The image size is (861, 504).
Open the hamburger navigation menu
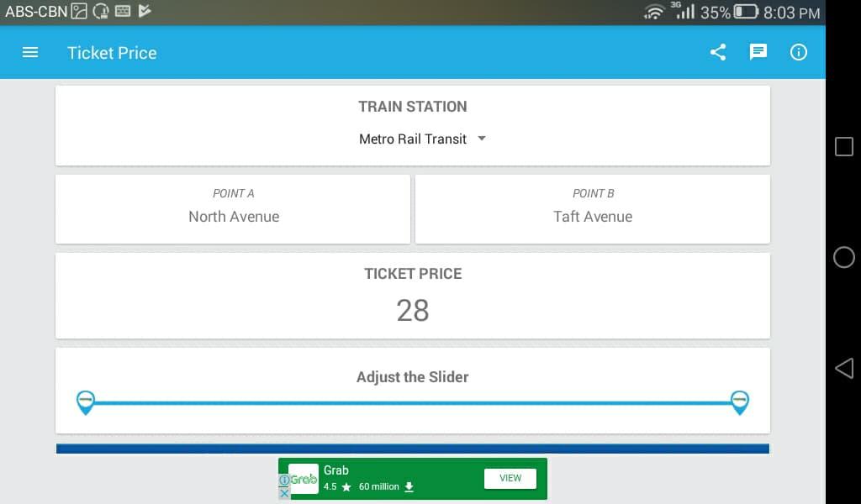(x=30, y=52)
